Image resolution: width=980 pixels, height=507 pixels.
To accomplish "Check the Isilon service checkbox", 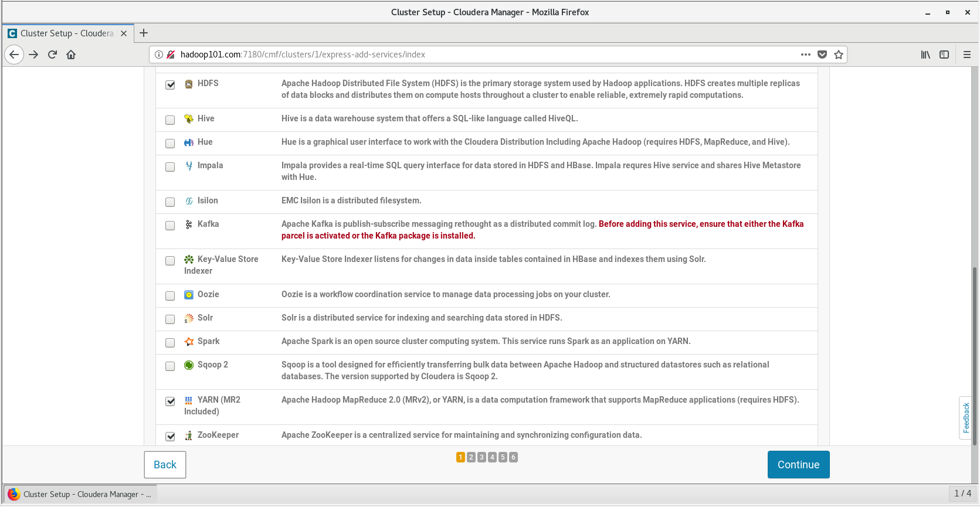I will pyautogui.click(x=170, y=202).
